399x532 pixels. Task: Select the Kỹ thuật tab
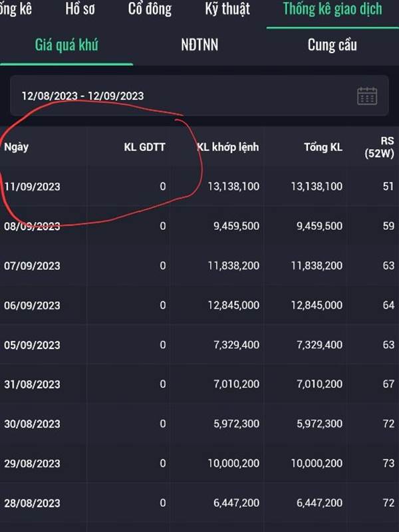coord(227,9)
